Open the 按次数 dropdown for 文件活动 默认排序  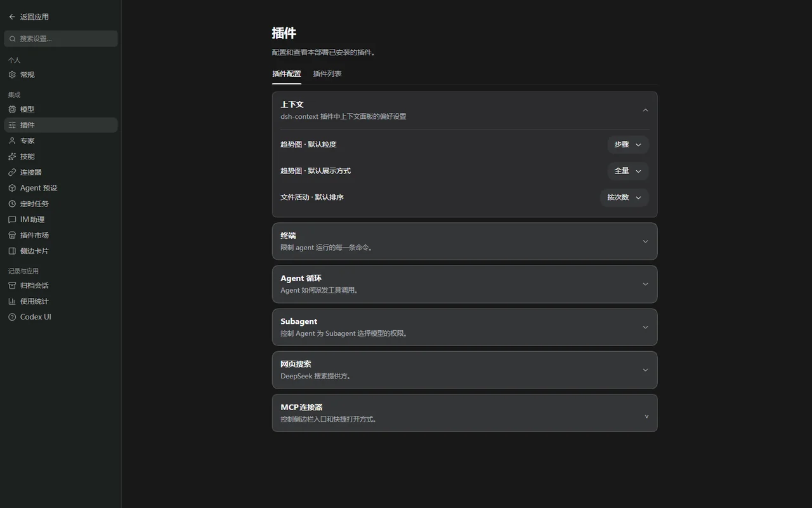624,197
